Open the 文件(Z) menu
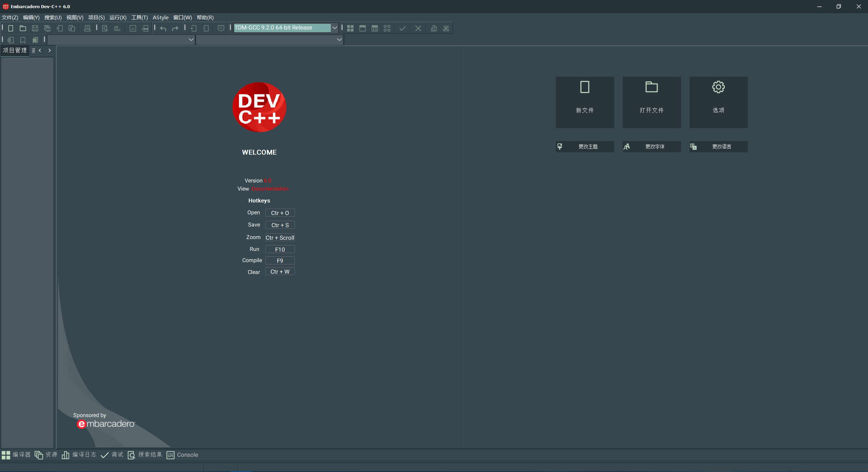 click(x=10, y=18)
